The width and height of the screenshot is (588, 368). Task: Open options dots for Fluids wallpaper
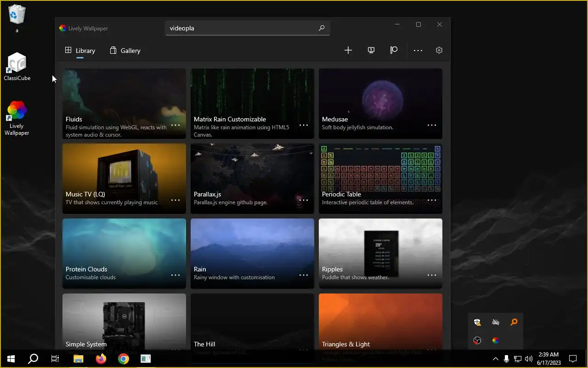coord(175,125)
